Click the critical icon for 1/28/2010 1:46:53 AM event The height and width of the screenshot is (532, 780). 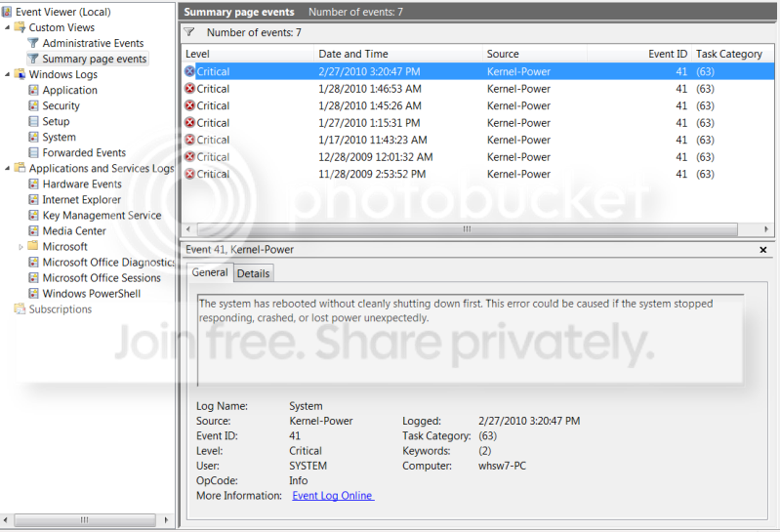(x=189, y=89)
